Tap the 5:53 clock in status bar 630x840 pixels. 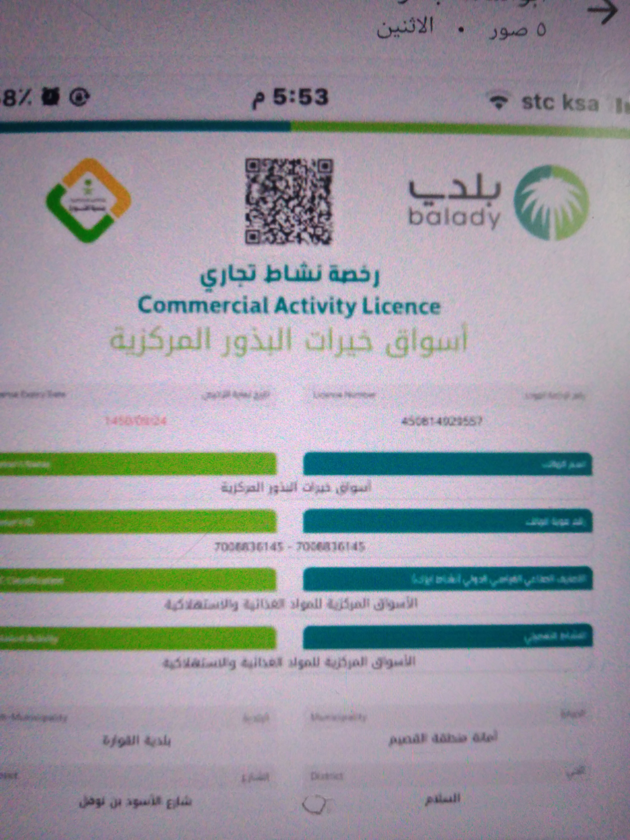click(290, 98)
